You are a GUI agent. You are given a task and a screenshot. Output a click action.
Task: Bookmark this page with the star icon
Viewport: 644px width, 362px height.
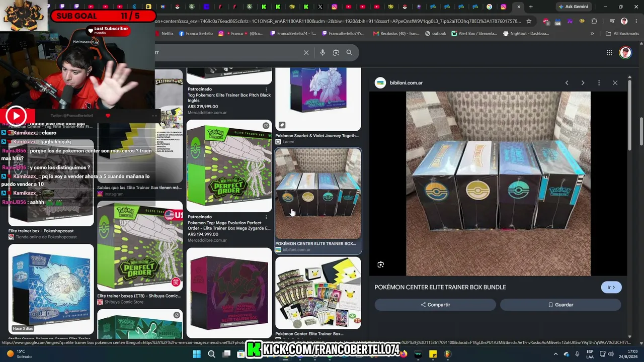pyautogui.click(x=529, y=21)
